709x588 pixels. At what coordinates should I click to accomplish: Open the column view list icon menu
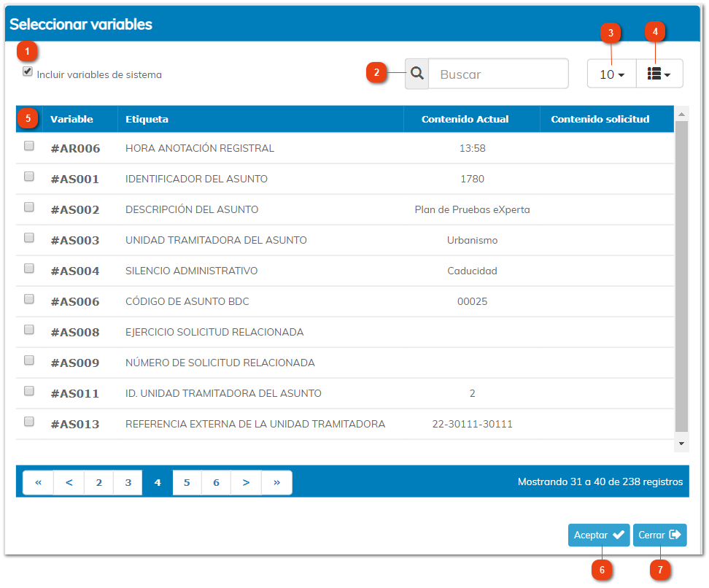coord(659,74)
